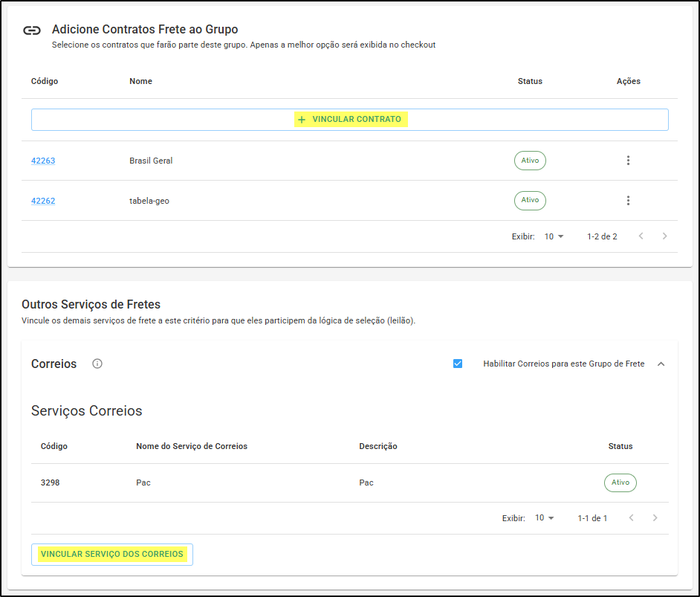Uncheck Habilitar Correios para este Grupo
The image size is (700, 597).
[x=458, y=364]
